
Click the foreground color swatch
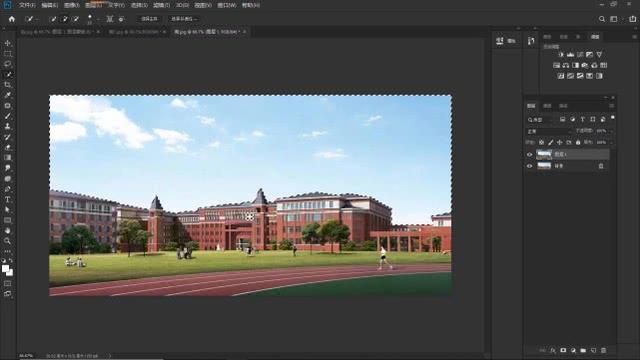(x=5, y=269)
